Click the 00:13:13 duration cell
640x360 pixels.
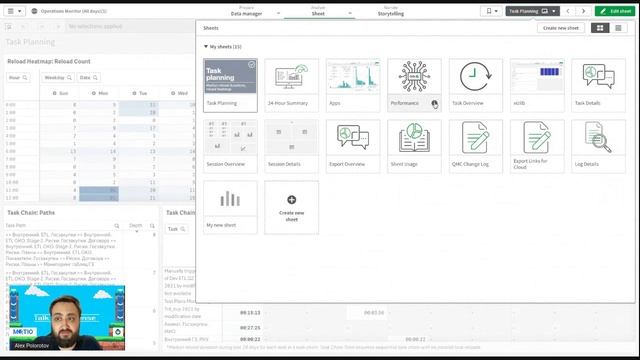(x=250, y=313)
